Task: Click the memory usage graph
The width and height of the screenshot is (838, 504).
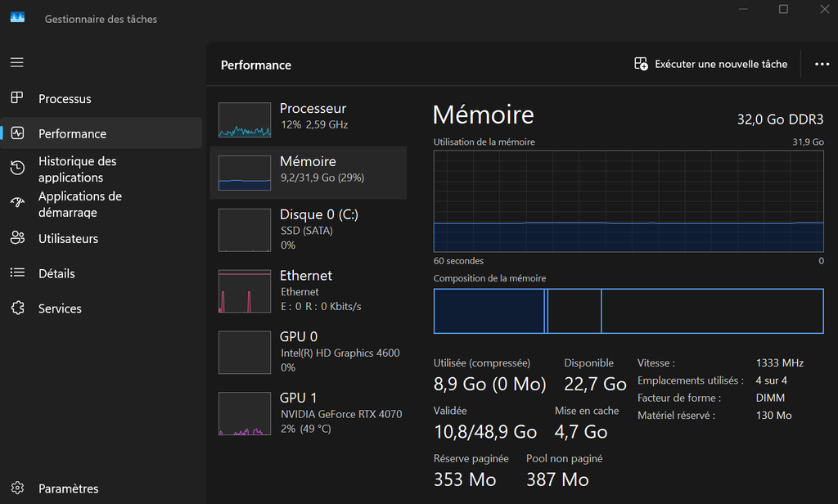Action: tap(628, 200)
